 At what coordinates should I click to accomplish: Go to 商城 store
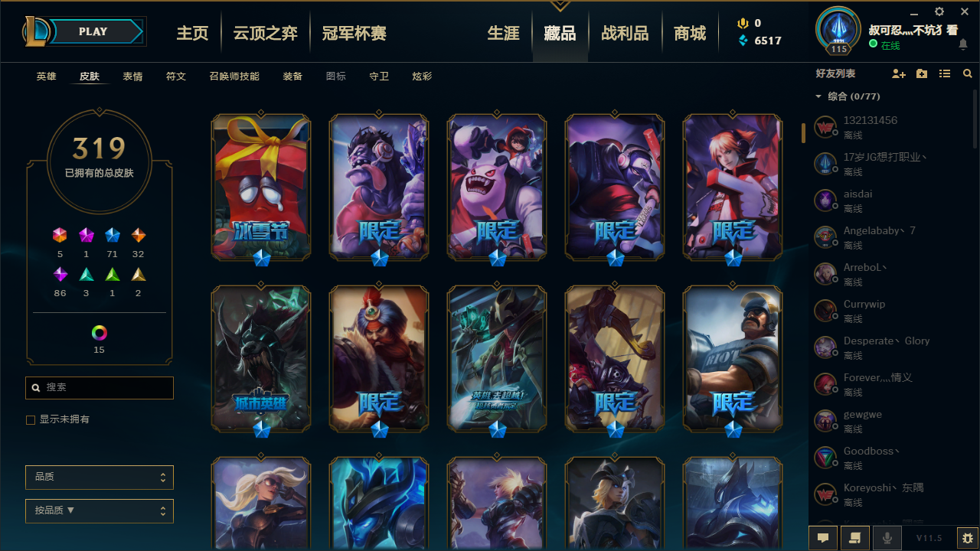pos(690,33)
